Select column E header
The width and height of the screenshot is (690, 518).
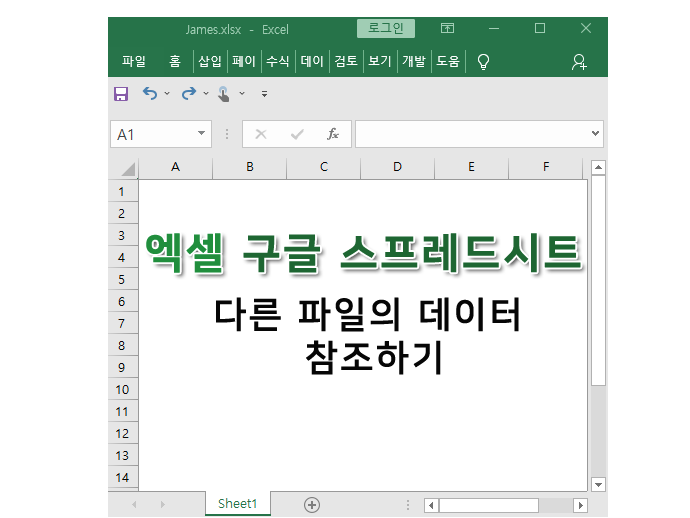[x=472, y=167]
